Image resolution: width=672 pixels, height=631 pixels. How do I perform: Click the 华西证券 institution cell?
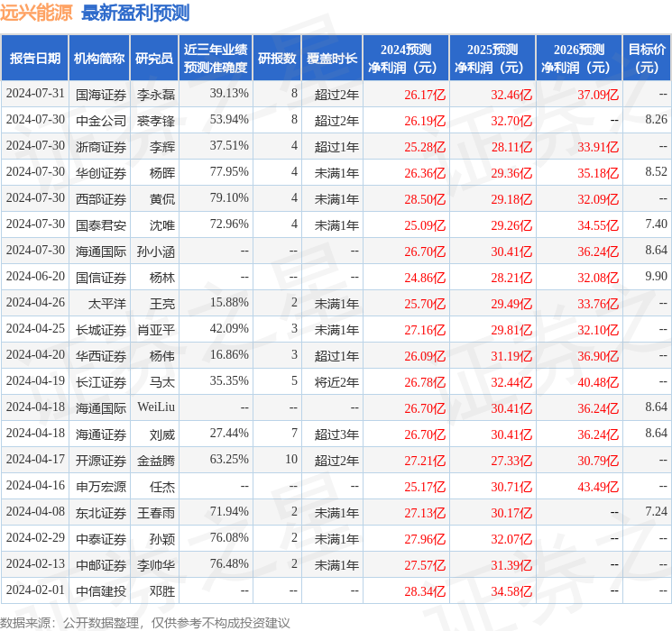click(101, 355)
